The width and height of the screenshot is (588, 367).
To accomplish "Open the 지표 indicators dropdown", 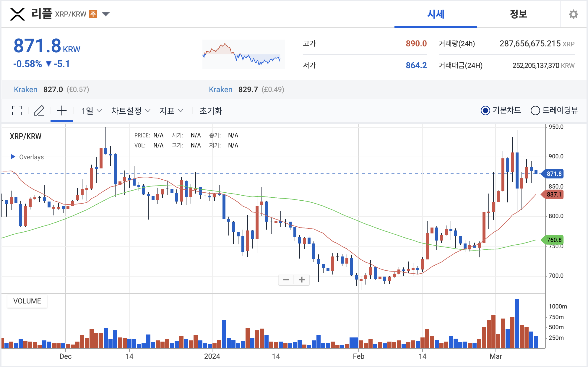I will pyautogui.click(x=171, y=111).
